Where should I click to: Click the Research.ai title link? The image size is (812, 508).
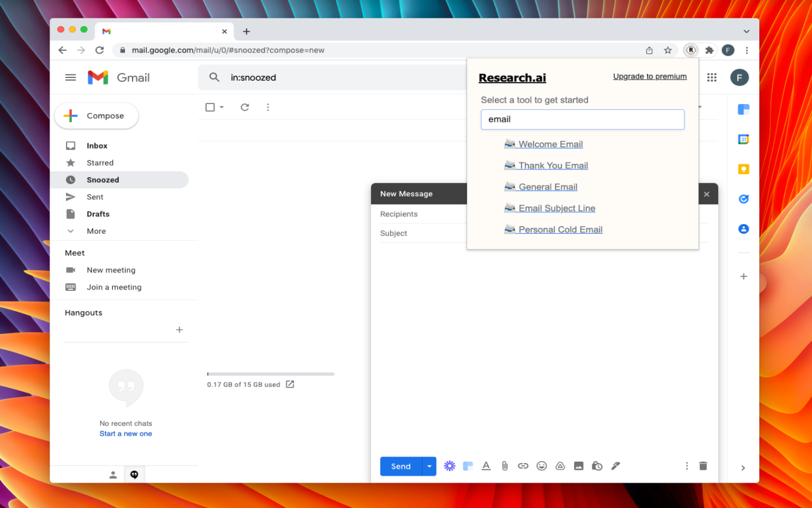(513, 78)
